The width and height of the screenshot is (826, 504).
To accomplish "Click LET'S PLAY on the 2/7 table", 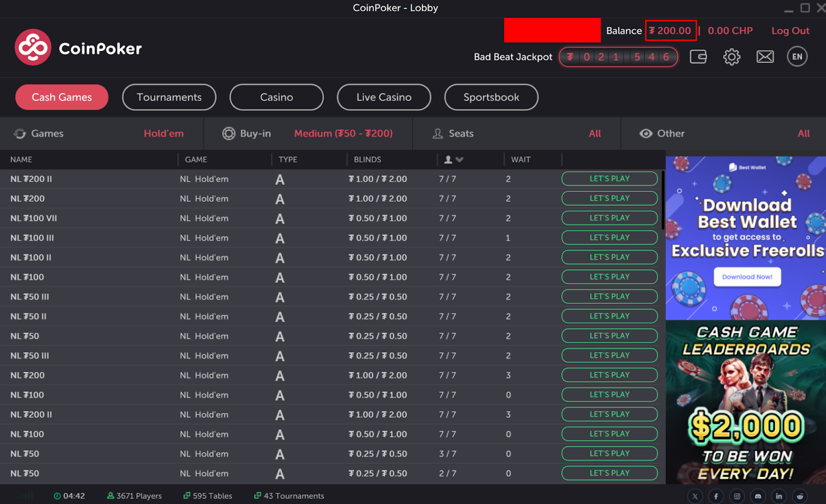I will pos(610,473).
